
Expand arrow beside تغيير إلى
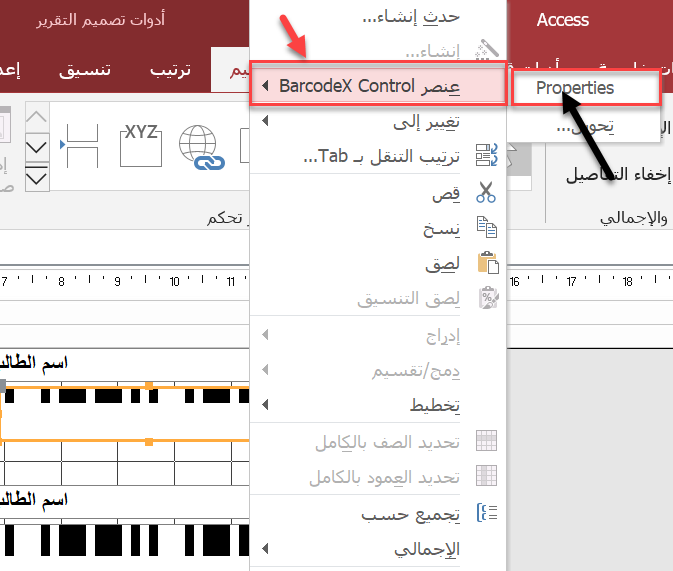pyautogui.click(x=265, y=121)
